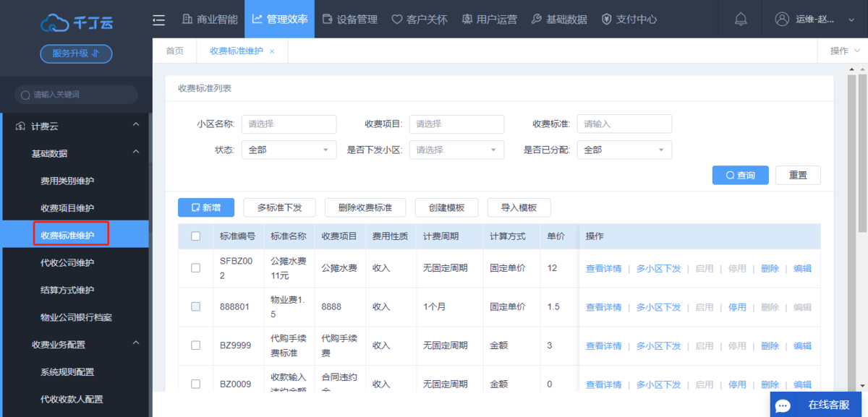Click 多小区下发 for SFBZ002 row

click(658, 268)
